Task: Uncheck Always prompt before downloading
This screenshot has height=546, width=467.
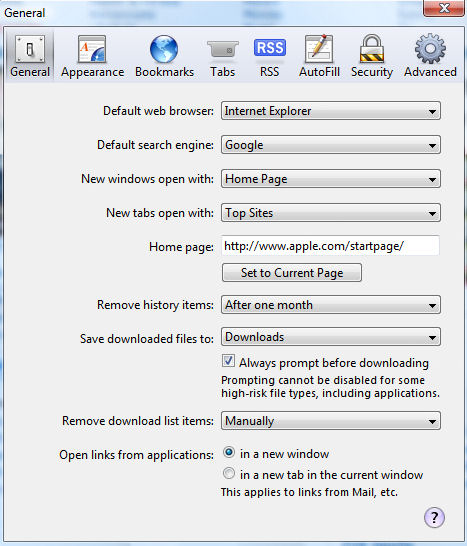Action: [x=228, y=361]
